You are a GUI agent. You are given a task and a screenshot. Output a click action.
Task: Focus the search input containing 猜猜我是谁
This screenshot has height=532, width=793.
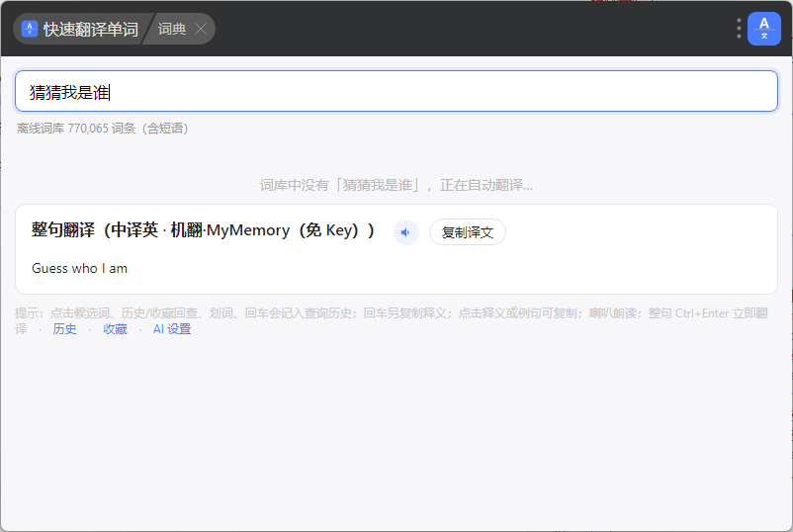coord(396,92)
